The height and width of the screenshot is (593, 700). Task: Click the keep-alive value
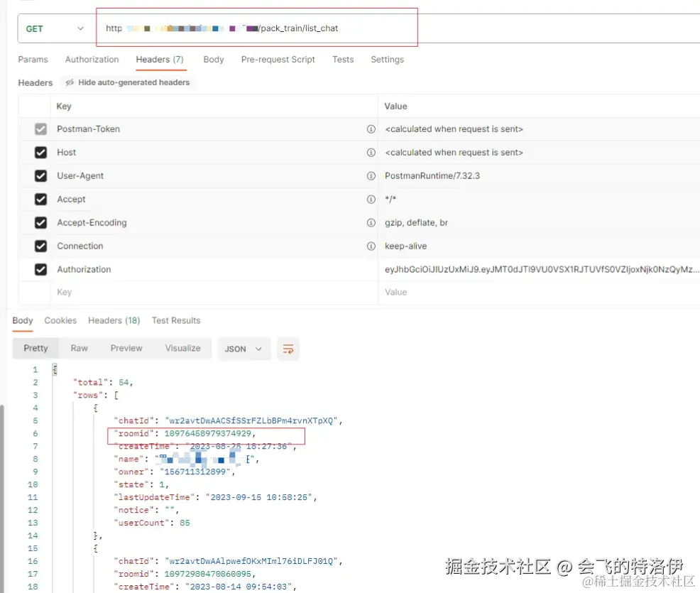pos(406,246)
